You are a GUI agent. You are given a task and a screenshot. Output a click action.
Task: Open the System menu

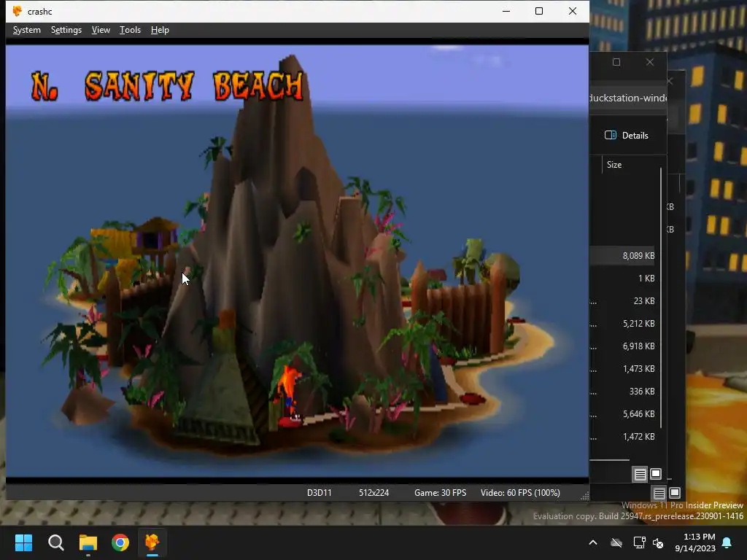(x=27, y=30)
